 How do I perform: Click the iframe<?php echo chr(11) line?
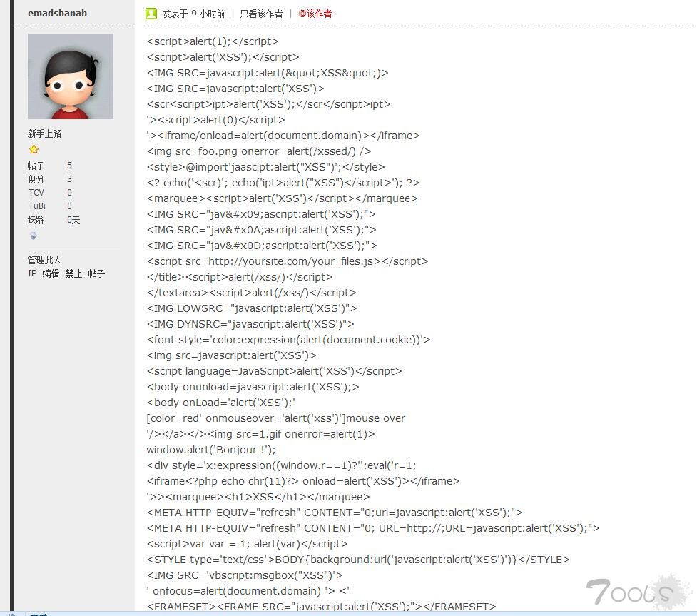click(303, 481)
